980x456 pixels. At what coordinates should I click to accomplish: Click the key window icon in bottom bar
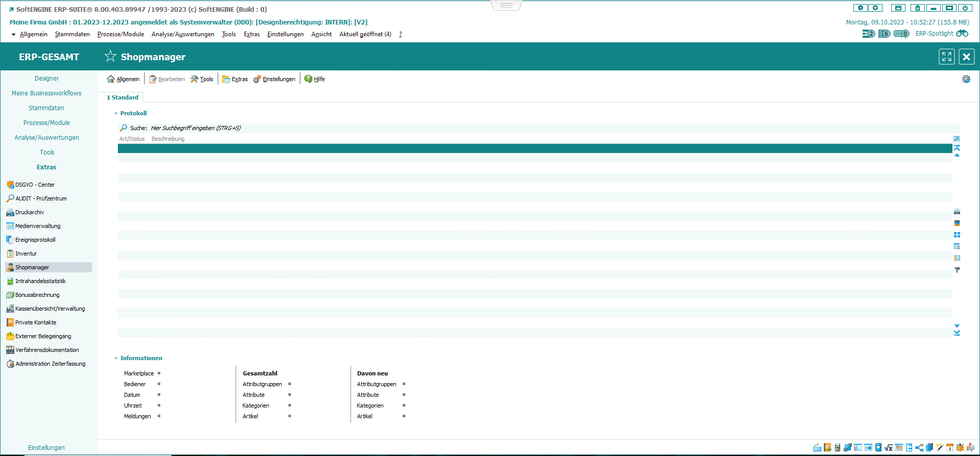pos(868,447)
